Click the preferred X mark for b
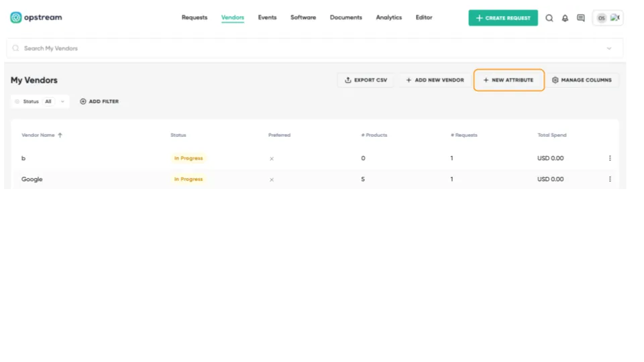The image size is (644, 362). tap(272, 158)
